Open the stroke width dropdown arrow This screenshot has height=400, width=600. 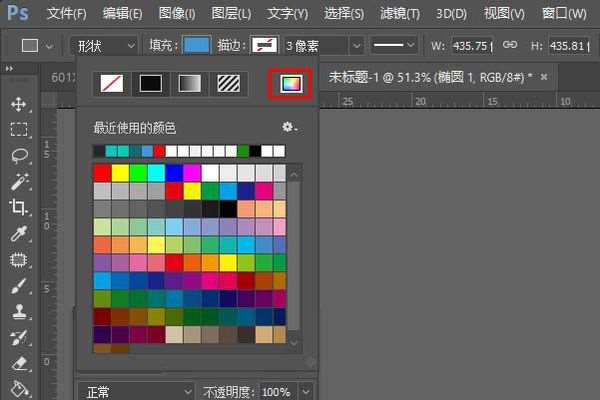357,46
